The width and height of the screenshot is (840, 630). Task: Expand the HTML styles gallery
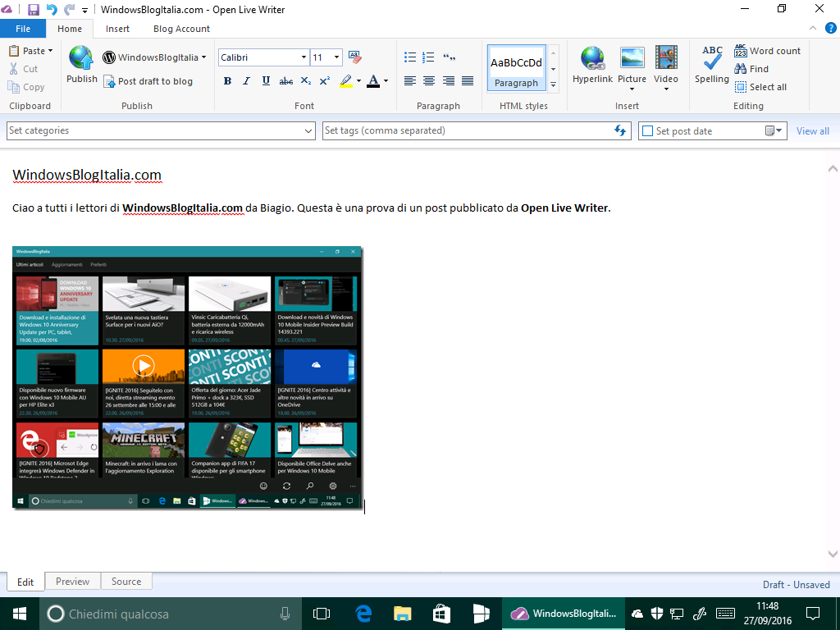pos(554,84)
